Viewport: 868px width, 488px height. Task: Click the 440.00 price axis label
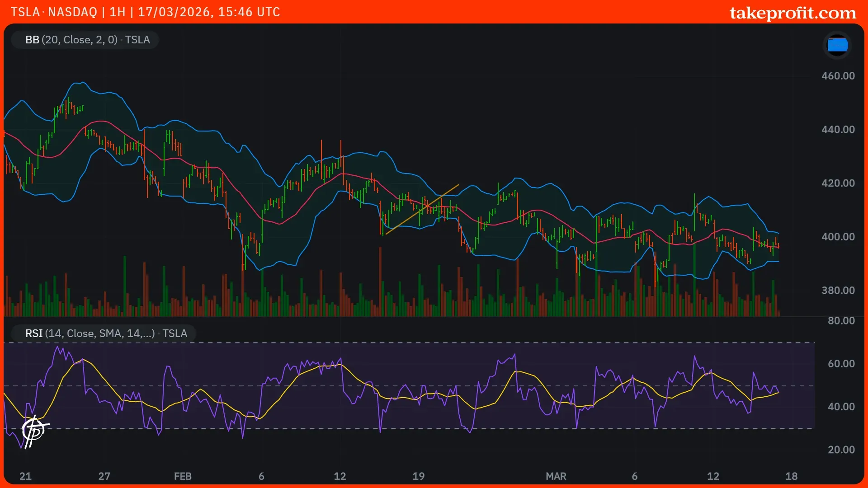click(x=838, y=130)
